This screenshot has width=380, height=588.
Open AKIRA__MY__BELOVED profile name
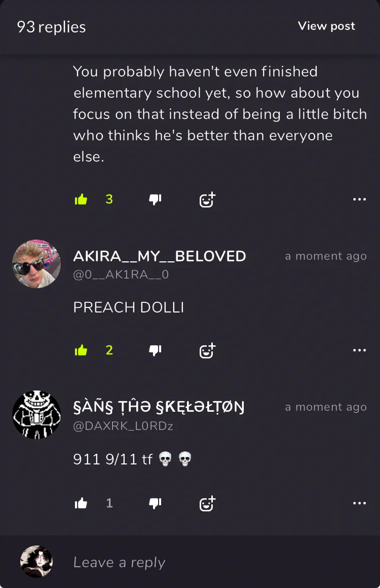click(160, 256)
